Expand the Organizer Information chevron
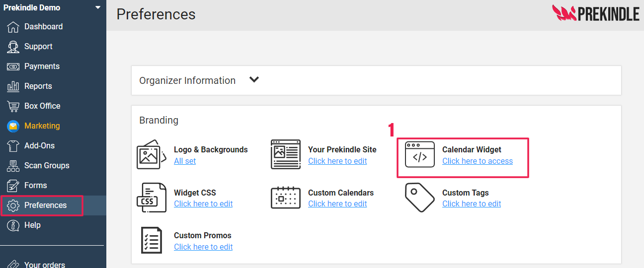The image size is (644, 268). tap(254, 80)
